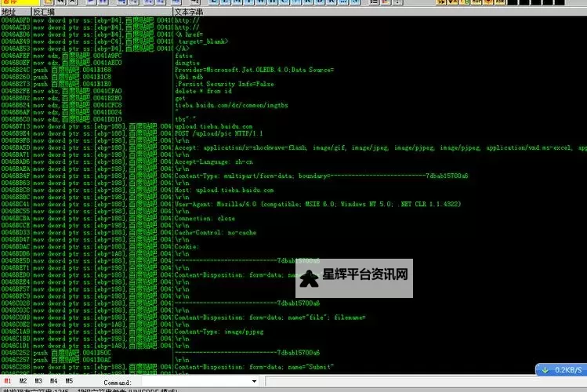Click the 'mov ebx, 0041CFA0' disassembly cell
Image resolution: width=587 pixels, height=392 pixels.
(78, 91)
